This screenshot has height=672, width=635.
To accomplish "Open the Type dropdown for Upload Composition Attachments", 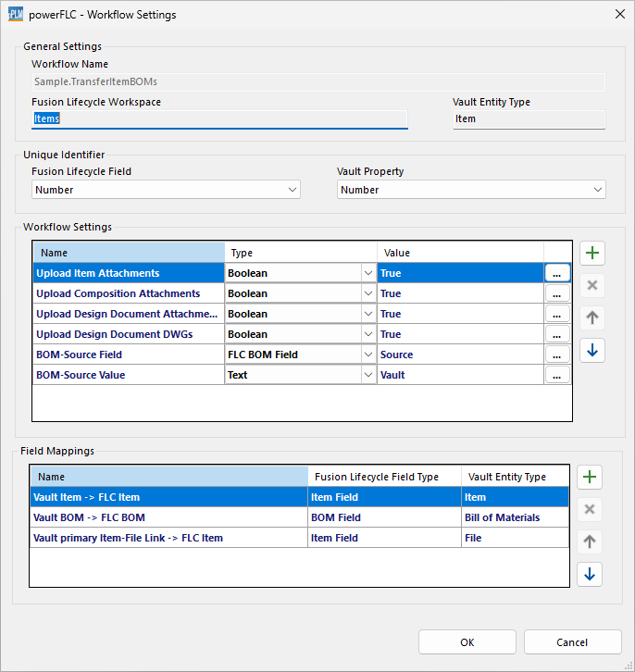I will (367, 293).
